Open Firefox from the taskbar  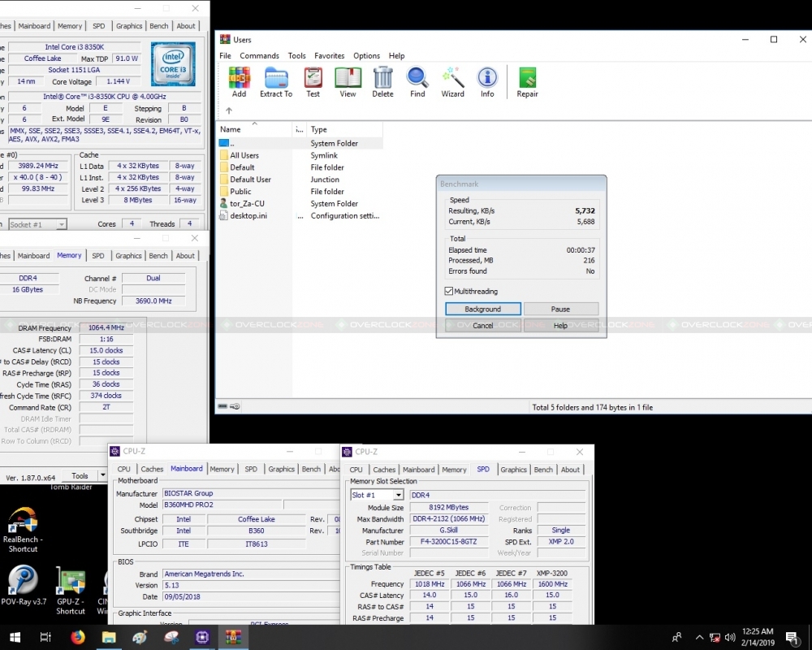[x=78, y=637]
